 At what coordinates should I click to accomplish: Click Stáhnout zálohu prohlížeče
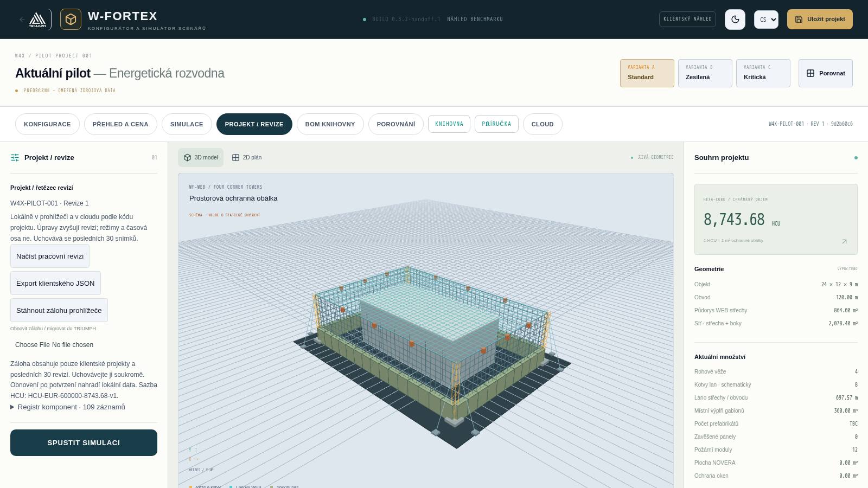click(59, 310)
